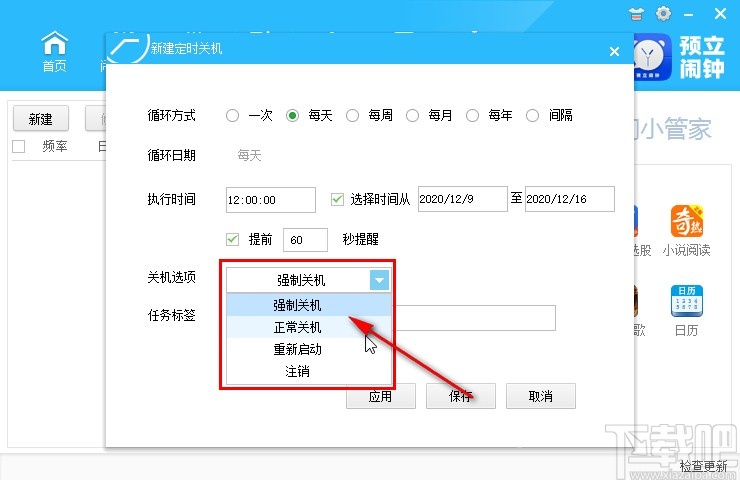Click the 频率 column header
740x480 pixels.
pos(55,146)
